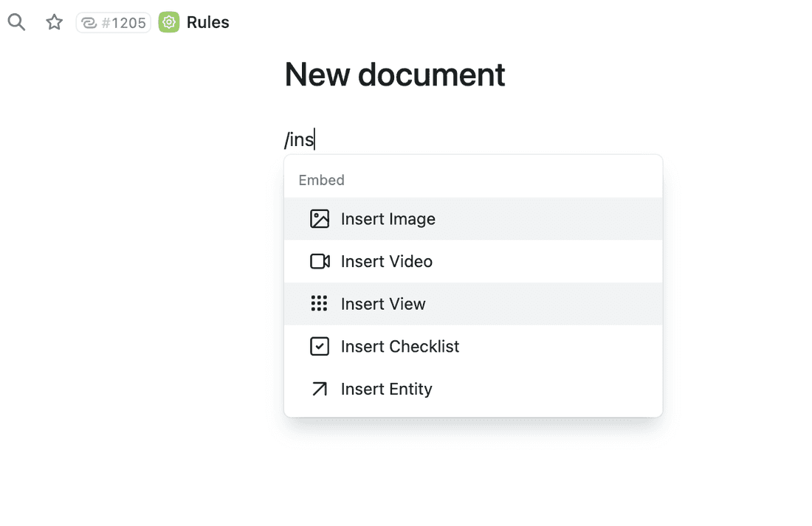Select Insert Checklist to add a checklist
The height and width of the screenshot is (526, 812).
pos(399,346)
